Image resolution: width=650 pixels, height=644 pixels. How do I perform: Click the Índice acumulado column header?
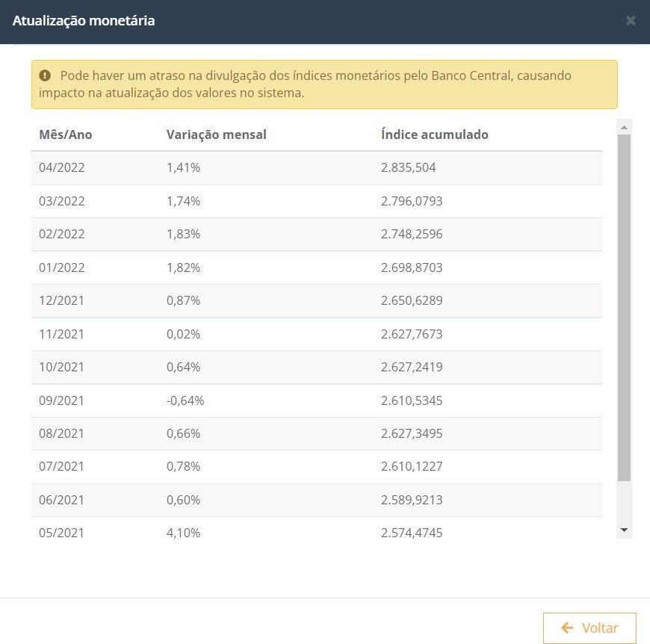coord(434,134)
